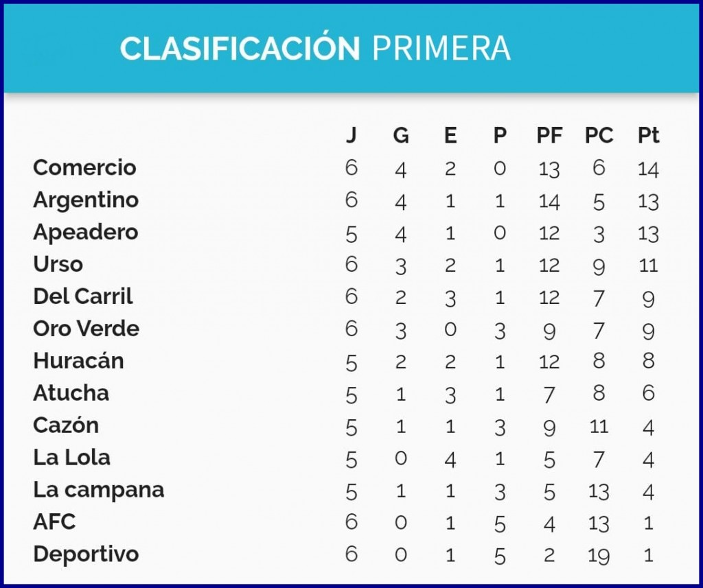Open the La Lola team entry

(71, 458)
